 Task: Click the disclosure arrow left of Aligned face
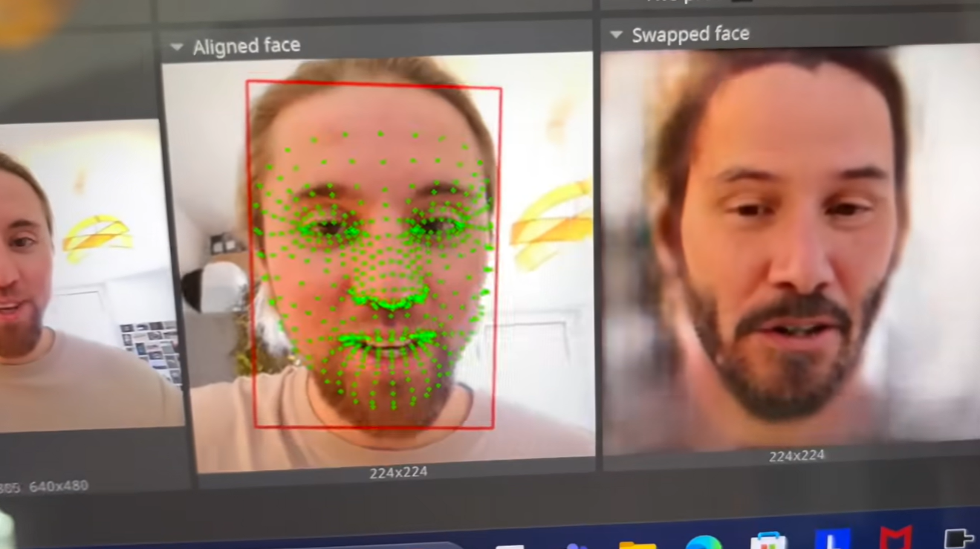point(176,47)
